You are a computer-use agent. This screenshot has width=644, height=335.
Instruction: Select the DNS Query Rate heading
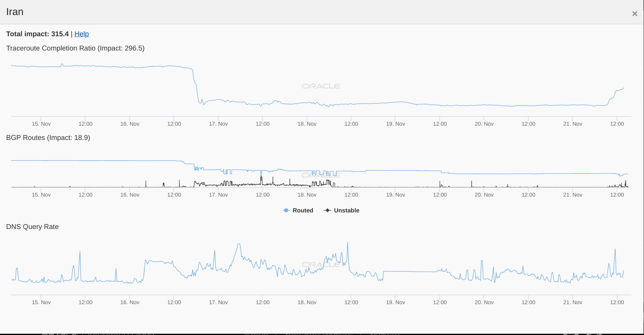[x=32, y=227]
